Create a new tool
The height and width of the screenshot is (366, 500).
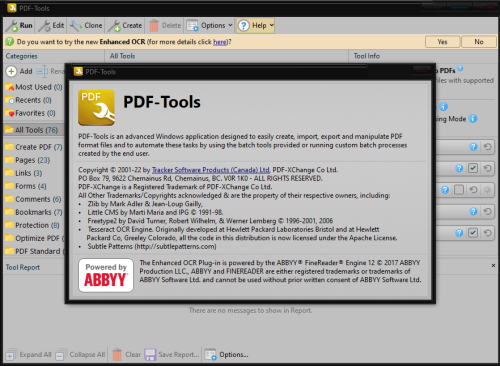click(x=126, y=26)
